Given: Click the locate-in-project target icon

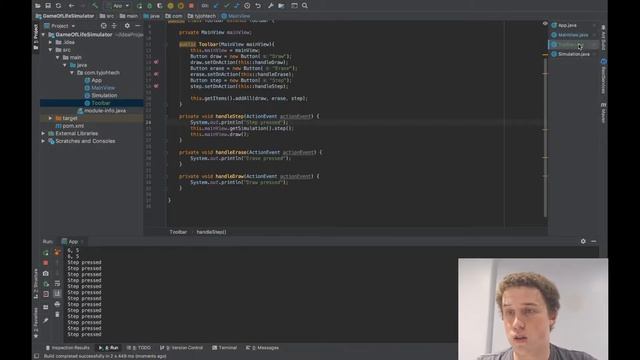Looking at the screenshot, I should click(x=104, y=26).
